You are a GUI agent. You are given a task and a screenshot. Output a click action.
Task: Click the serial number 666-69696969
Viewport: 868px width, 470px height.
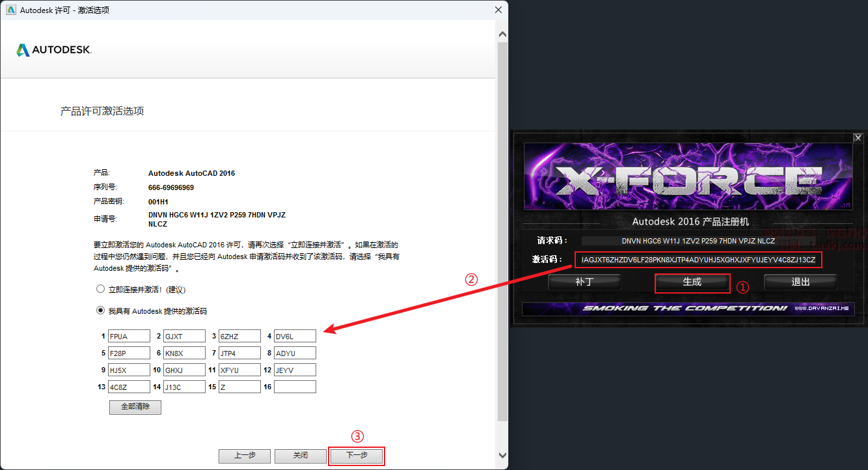pyautogui.click(x=171, y=187)
